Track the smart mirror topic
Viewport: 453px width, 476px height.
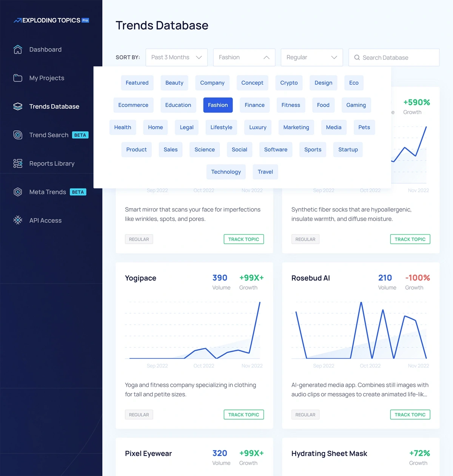[x=244, y=239]
